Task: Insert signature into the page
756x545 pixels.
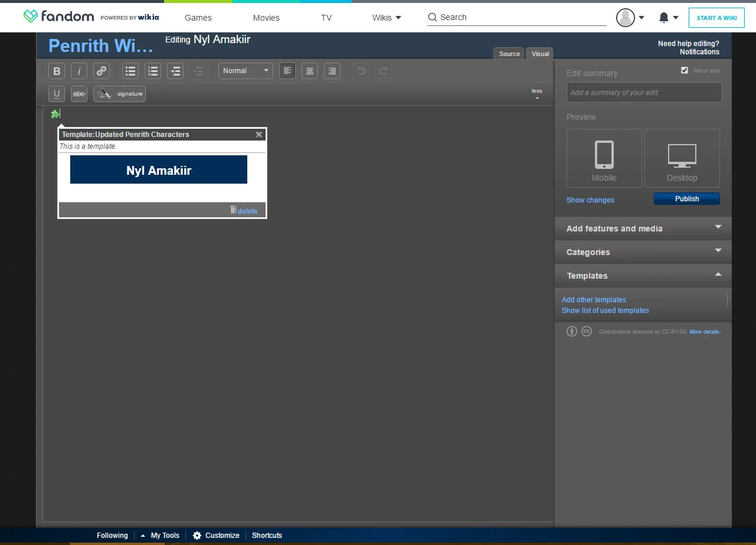Action: tap(120, 94)
